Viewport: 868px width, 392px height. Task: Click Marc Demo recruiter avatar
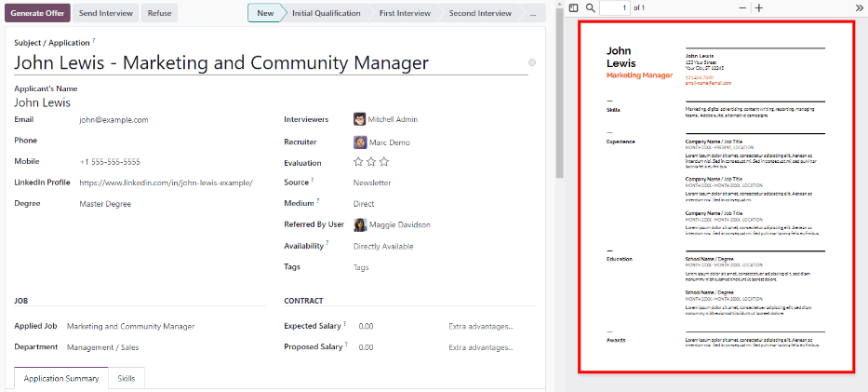[359, 142]
